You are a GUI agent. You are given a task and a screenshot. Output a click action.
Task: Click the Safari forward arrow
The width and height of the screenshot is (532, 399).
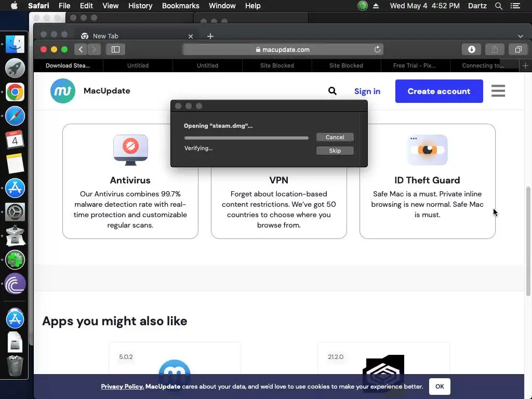click(95, 49)
